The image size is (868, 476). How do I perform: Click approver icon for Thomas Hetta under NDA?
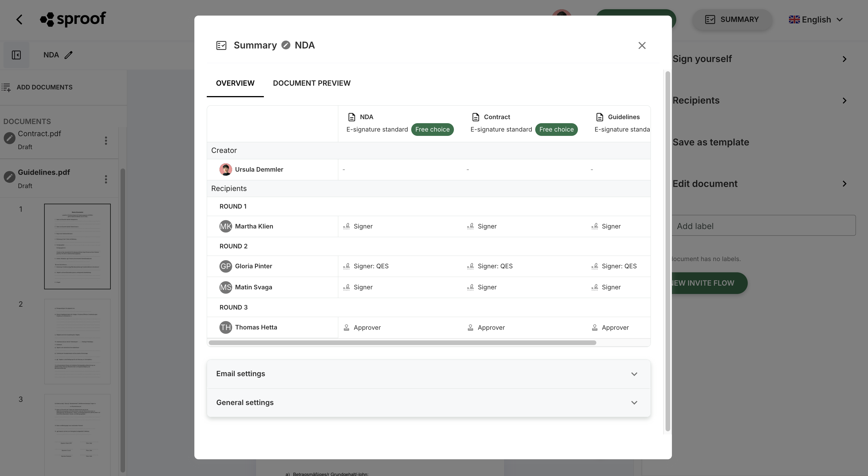point(346,328)
